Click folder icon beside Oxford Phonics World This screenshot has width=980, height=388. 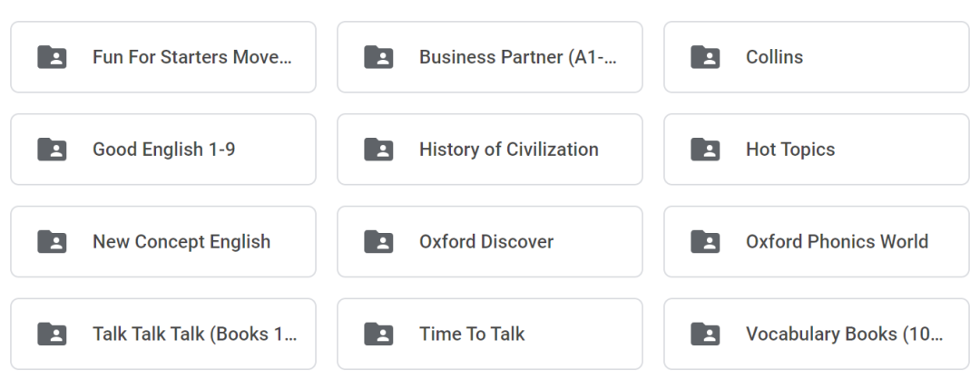(x=705, y=242)
